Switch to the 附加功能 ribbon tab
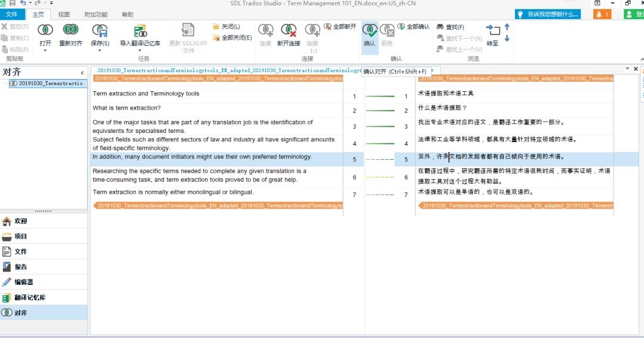Screen dimensions: 644x338 click(95, 14)
